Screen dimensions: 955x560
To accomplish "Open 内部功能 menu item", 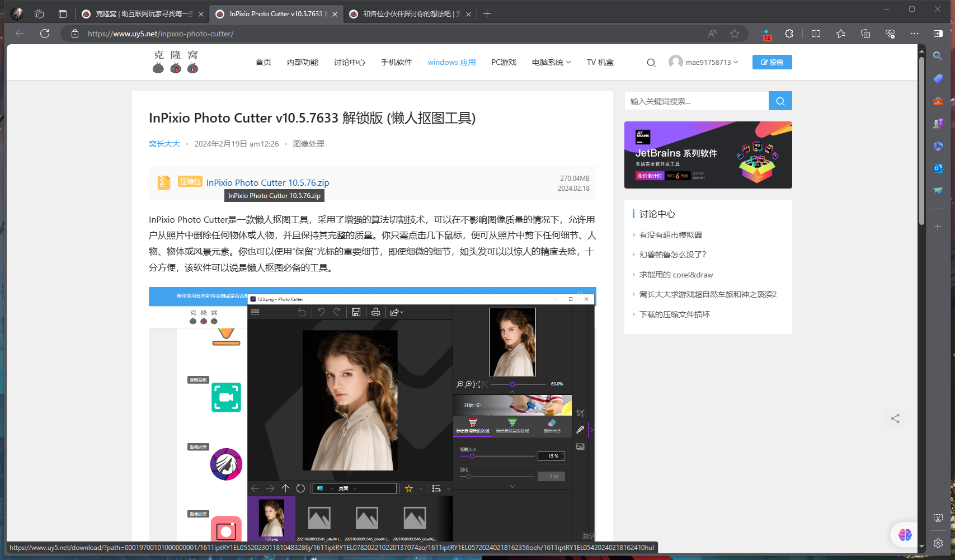I will [x=303, y=62].
